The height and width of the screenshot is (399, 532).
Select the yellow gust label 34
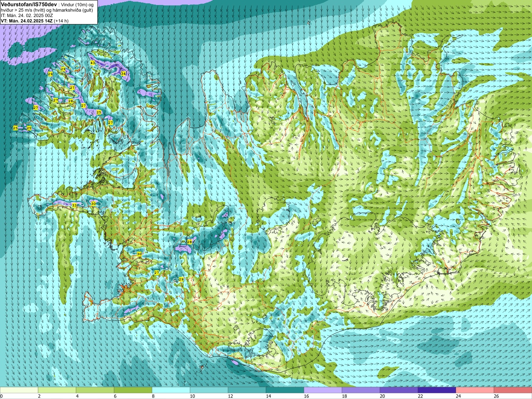[123, 74]
